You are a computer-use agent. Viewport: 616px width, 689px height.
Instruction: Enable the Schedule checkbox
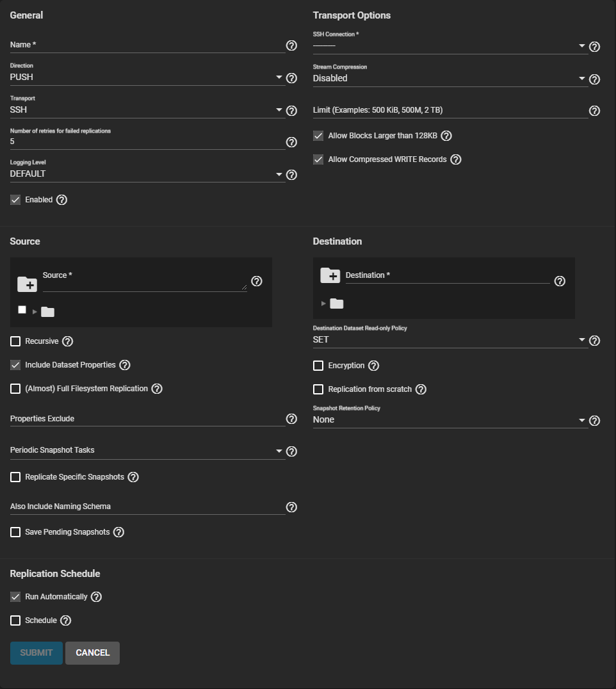15,620
